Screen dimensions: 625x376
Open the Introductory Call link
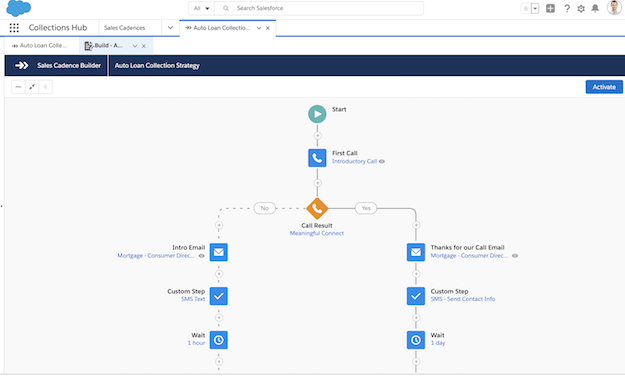click(354, 161)
